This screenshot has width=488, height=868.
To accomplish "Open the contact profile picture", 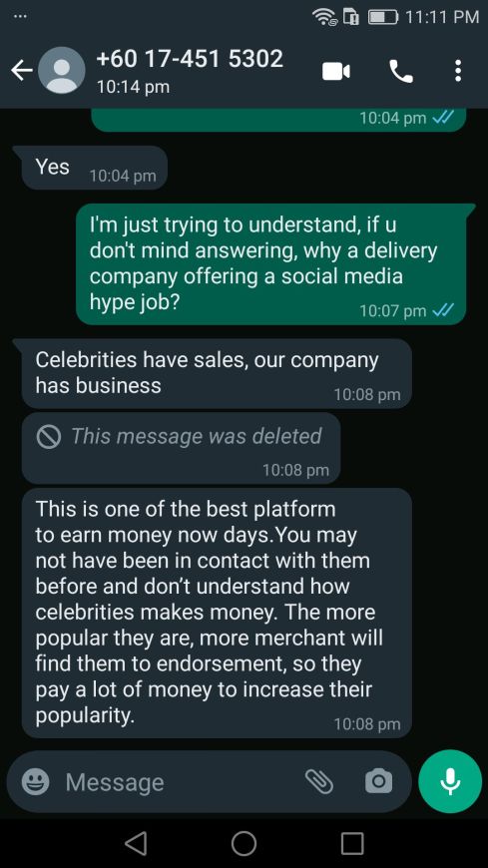I will (x=62, y=70).
